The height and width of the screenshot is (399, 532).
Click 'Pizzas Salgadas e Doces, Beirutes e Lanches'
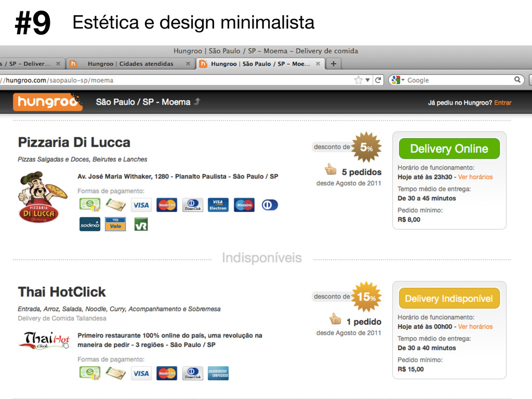[83, 159]
